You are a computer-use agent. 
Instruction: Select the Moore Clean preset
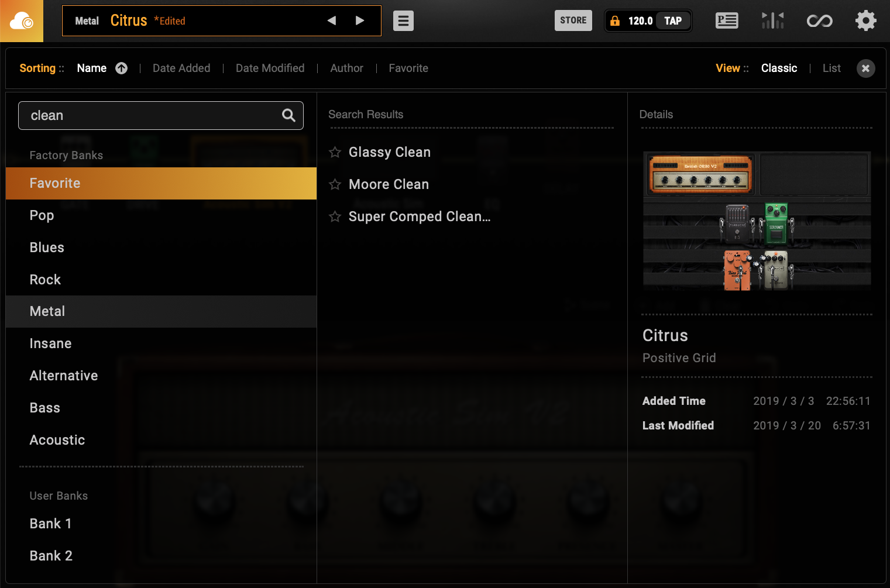tap(389, 184)
